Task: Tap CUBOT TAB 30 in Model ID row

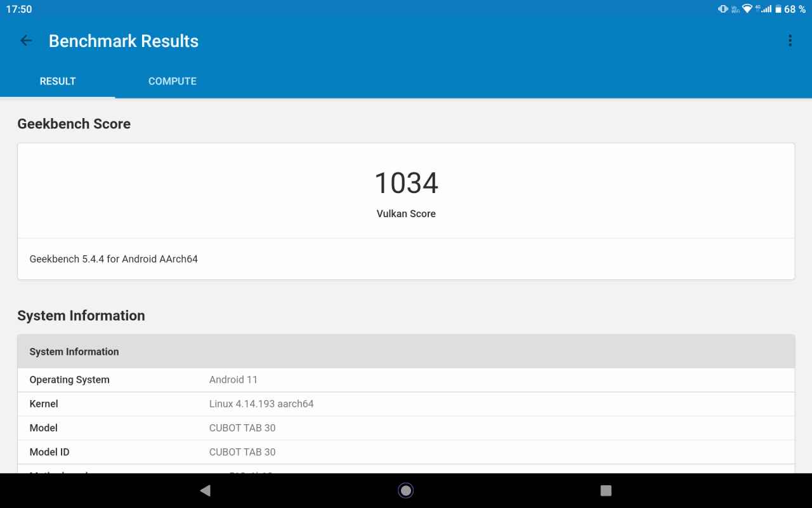Action: coord(242,452)
